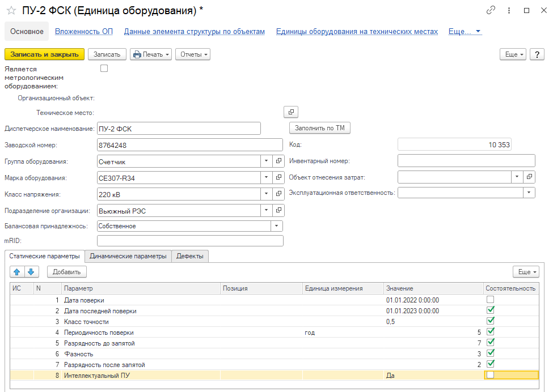This screenshot has height=392, width=553.
Task: Open Группа оборудования item with open icon
Action: 278,161
